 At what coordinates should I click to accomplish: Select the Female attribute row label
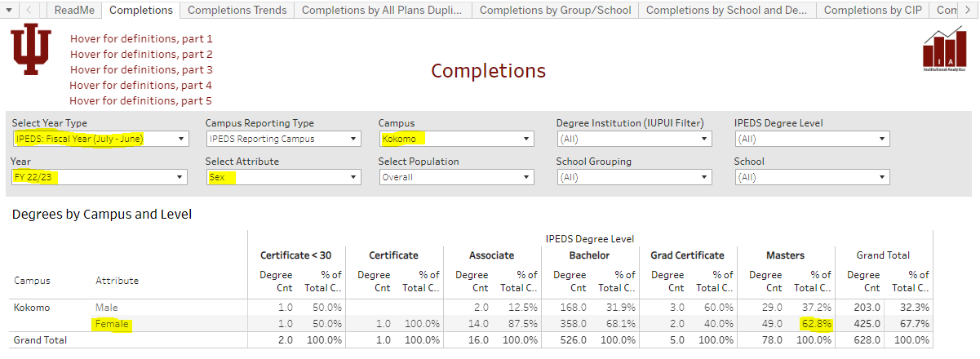point(112,324)
